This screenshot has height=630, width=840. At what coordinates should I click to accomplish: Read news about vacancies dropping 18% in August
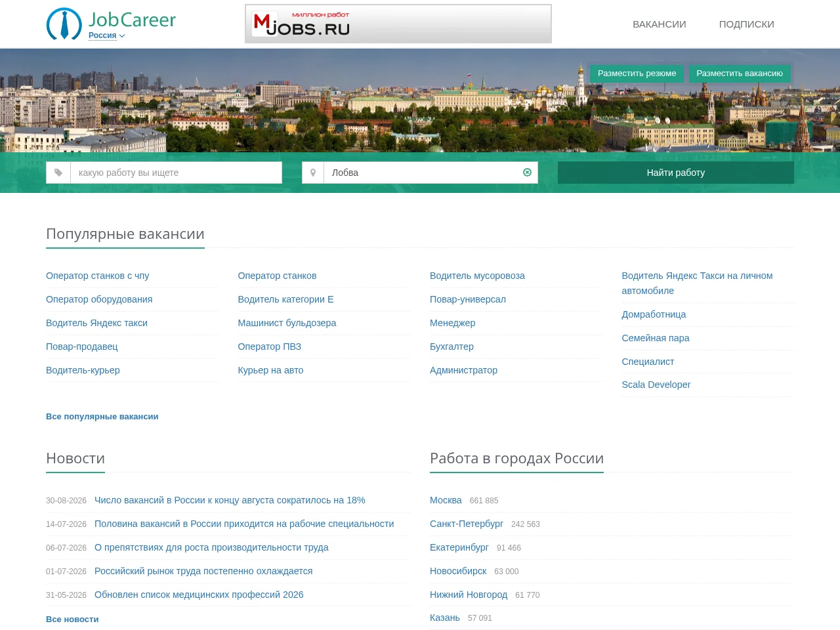pyautogui.click(x=230, y=500)
